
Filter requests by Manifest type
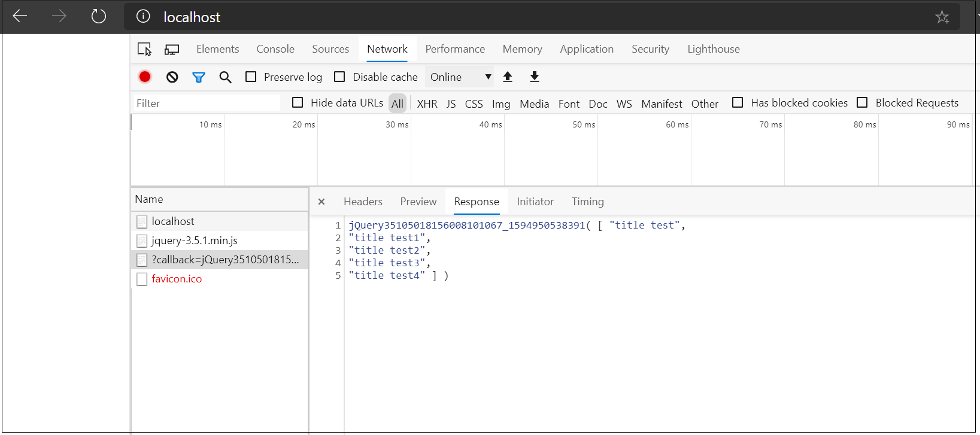pyautogui.click(x=662, y=104)
